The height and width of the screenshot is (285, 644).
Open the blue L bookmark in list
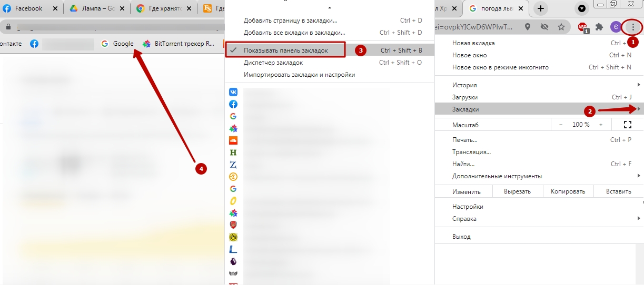pyautogui.click(x=233, y=249)
